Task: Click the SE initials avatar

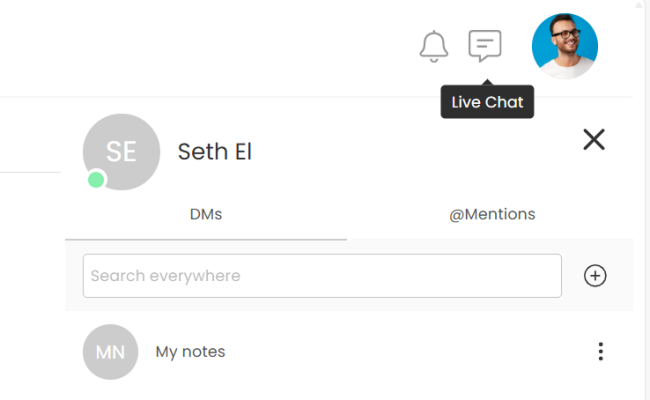Action: point(121,151)
